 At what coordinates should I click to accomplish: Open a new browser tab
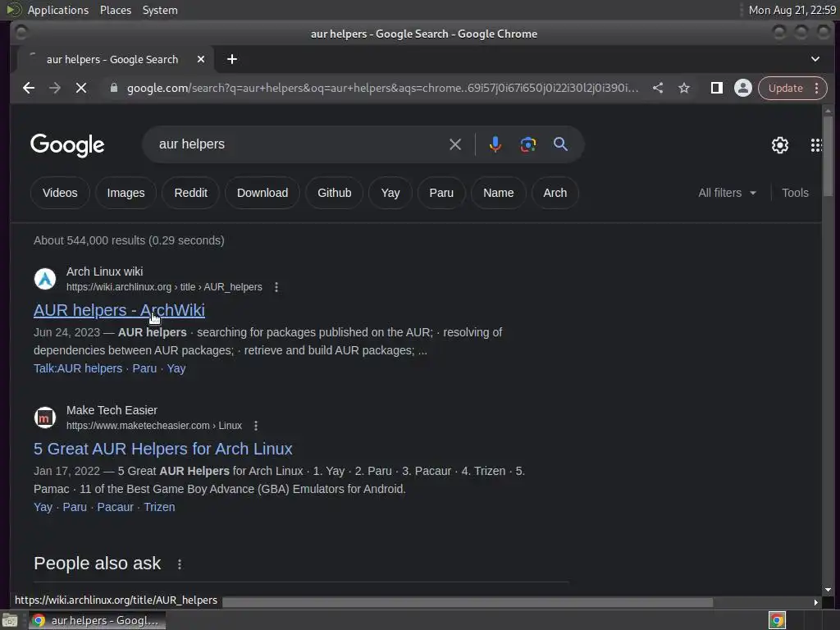click(232, 59)
